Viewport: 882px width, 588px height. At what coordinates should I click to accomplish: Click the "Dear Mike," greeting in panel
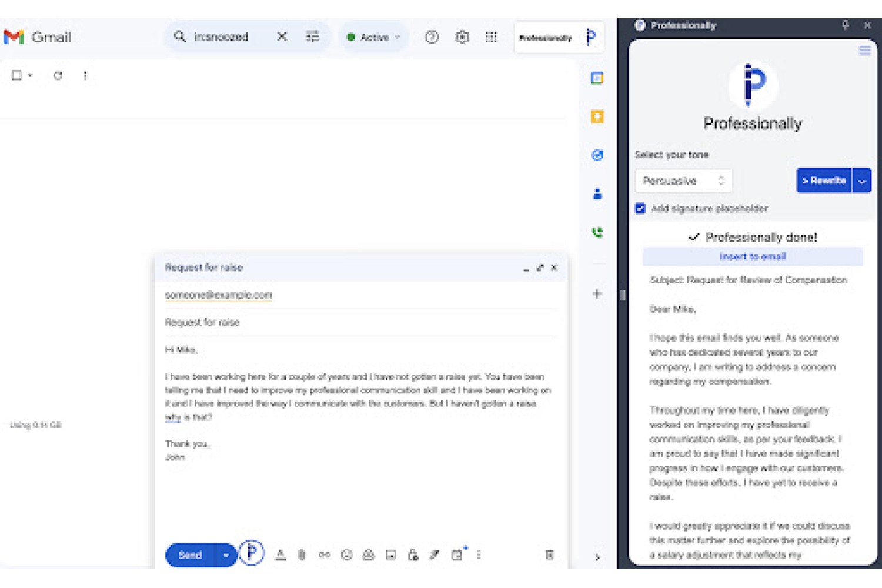(x=673, y=309)
